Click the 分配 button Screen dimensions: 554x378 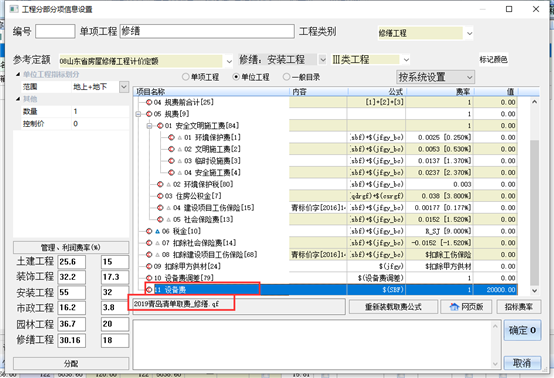point(71,363)
